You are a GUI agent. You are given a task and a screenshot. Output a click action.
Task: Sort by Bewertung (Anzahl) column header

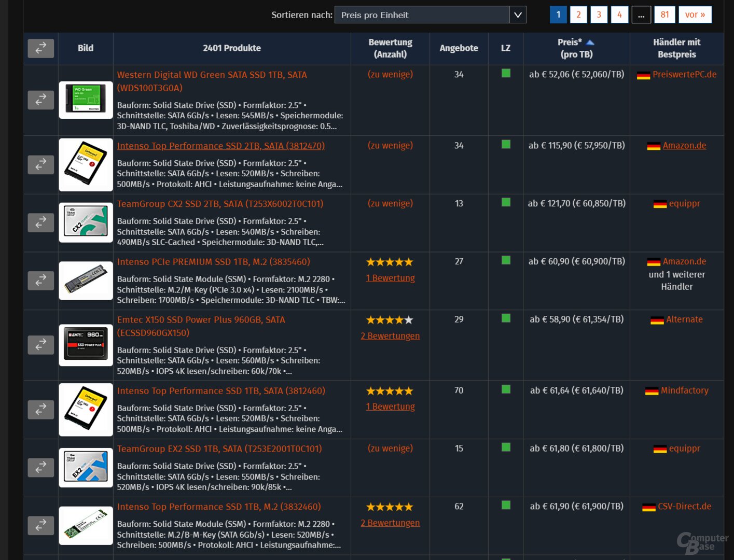[x=390, y=48]
